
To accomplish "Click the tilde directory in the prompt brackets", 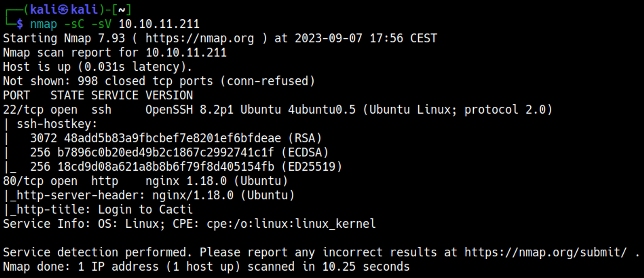I will (x=121, y=10).
